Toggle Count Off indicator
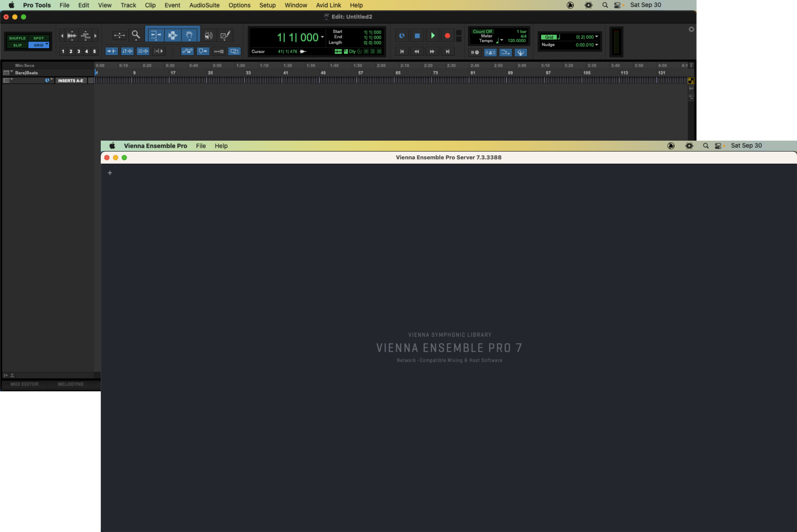Image resolution: width=797 pixels, height=532 pixels. pos(482,32)
